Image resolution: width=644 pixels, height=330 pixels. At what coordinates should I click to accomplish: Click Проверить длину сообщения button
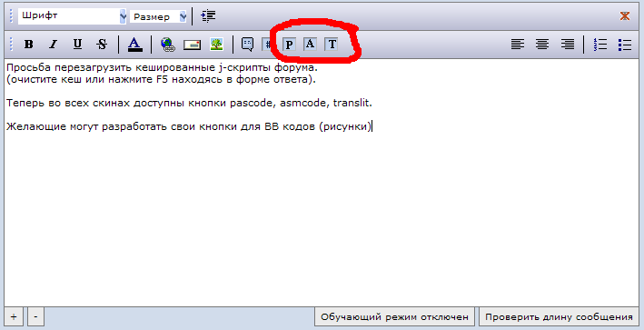(559, 317)
